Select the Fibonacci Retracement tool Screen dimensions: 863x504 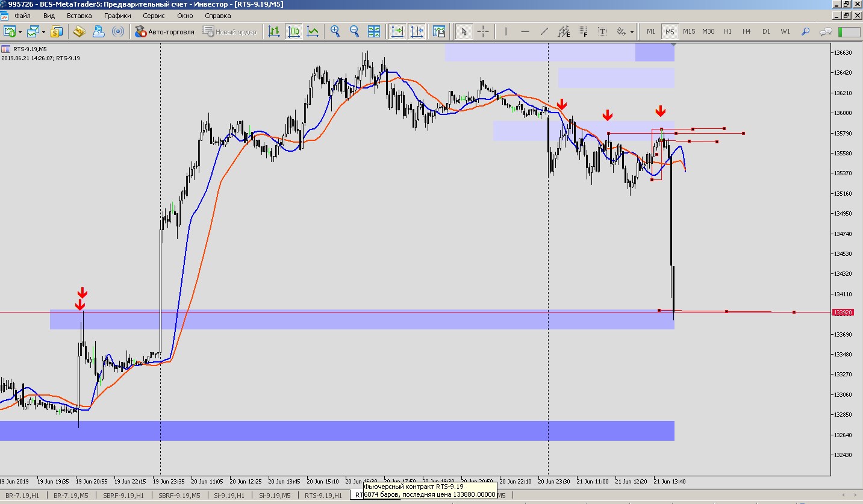[x=583, y=31]
